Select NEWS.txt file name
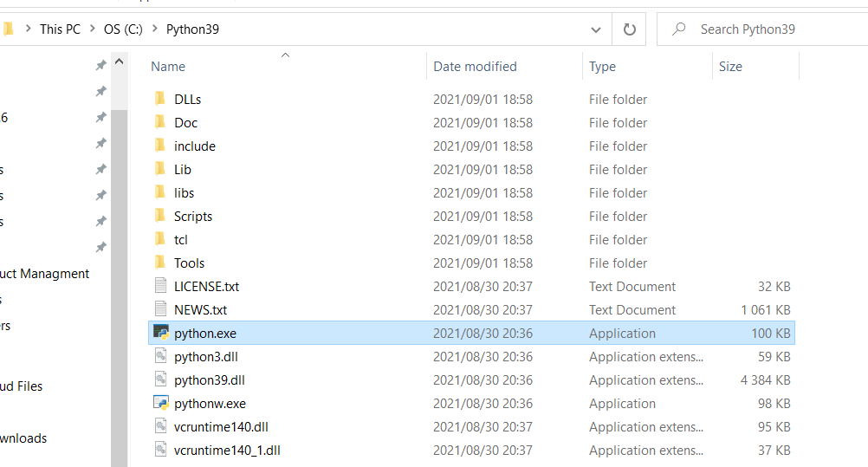The width and height of the screenshot is (868, 467). click(200, 309)
